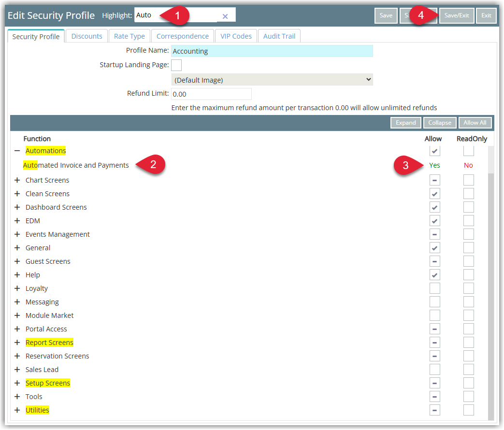Expand the Tools node
504x430 pixels.
[x=17, y=397]
